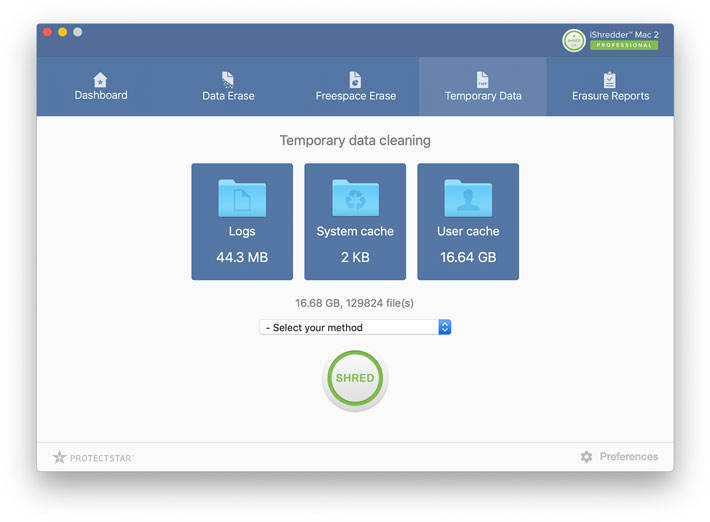Click the iShredder logo badge
This screenshot has width=710, height=522.
(574, 40)
